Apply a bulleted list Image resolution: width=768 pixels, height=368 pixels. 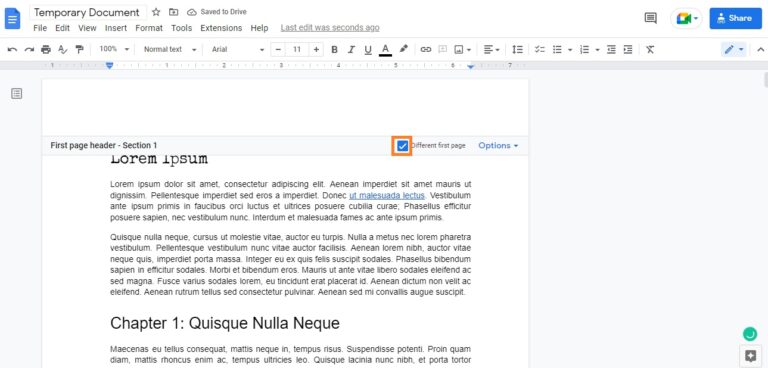(x=557, y=49)
